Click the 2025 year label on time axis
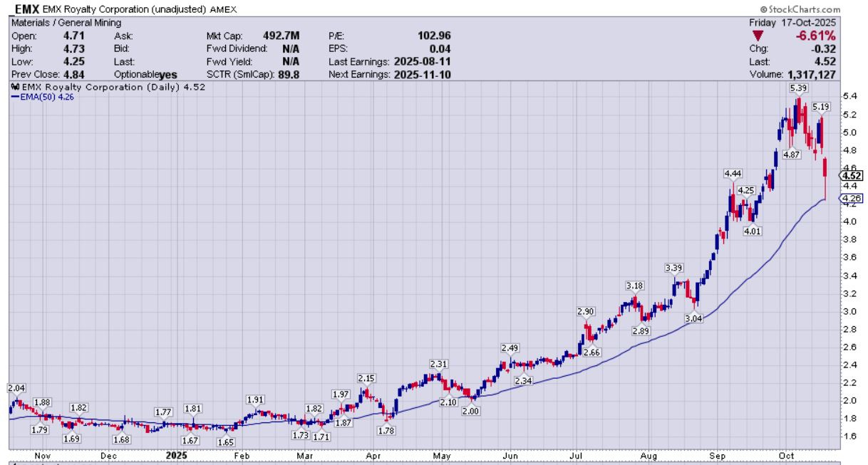 tap(175, 454)
